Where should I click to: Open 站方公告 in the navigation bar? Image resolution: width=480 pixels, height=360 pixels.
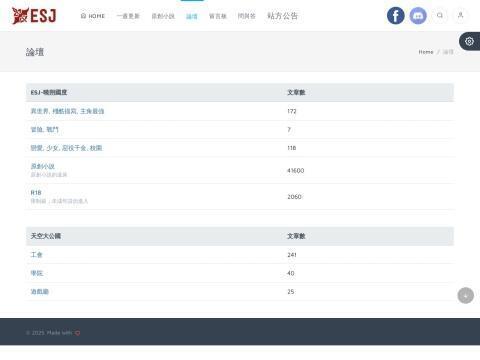282,16
